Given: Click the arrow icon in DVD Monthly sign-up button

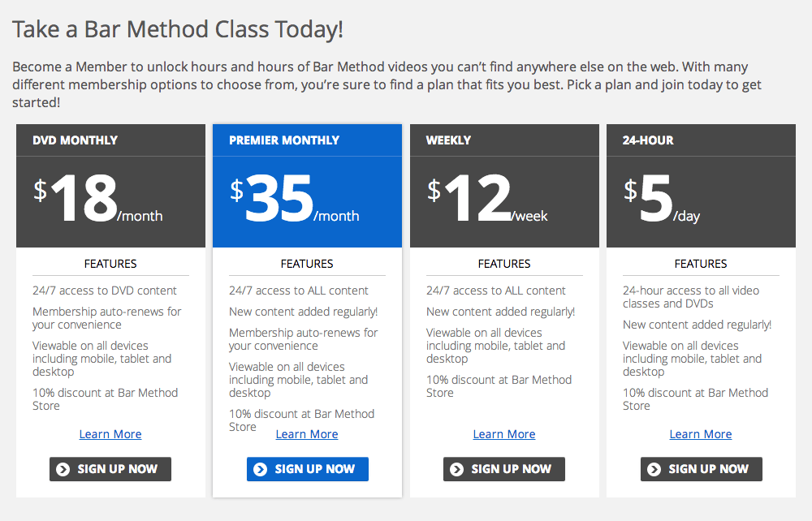Looking at the screenshot, I should coord(63,469).
